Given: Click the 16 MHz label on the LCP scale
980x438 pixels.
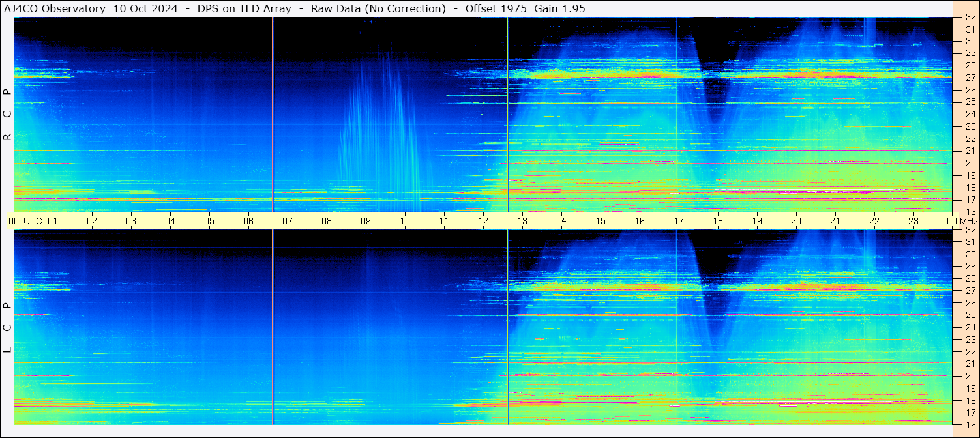Looking at the screenshot, I should tap(970, 424).
